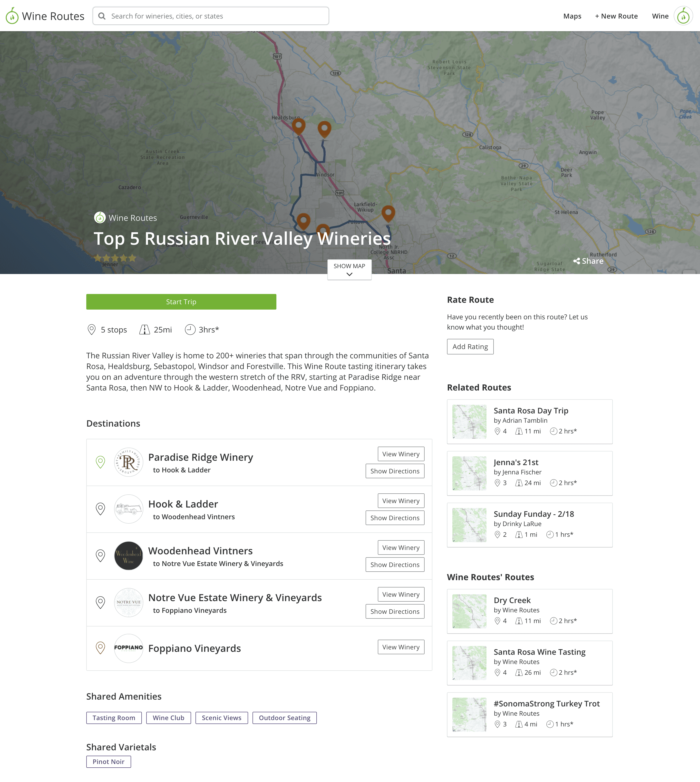Click the Add Rating button
The width and height of the screenshot is (700, 782).
coord(470,347)
